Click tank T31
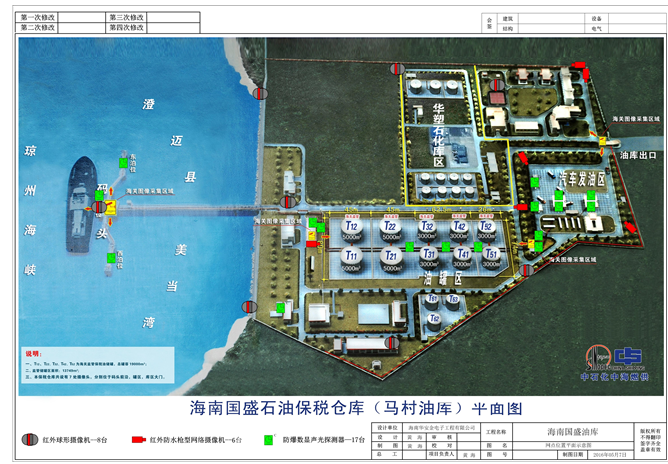 (x=429, y=257)
